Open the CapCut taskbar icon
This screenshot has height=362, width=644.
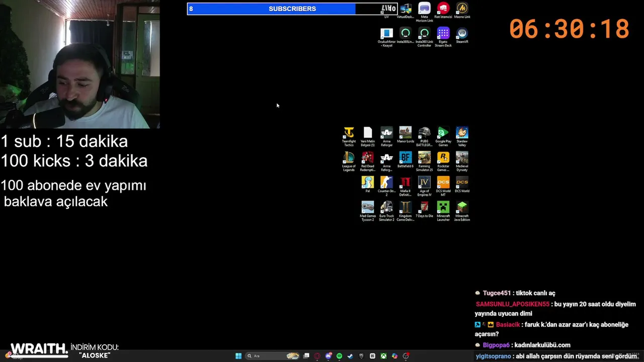(x=372, y=356)
